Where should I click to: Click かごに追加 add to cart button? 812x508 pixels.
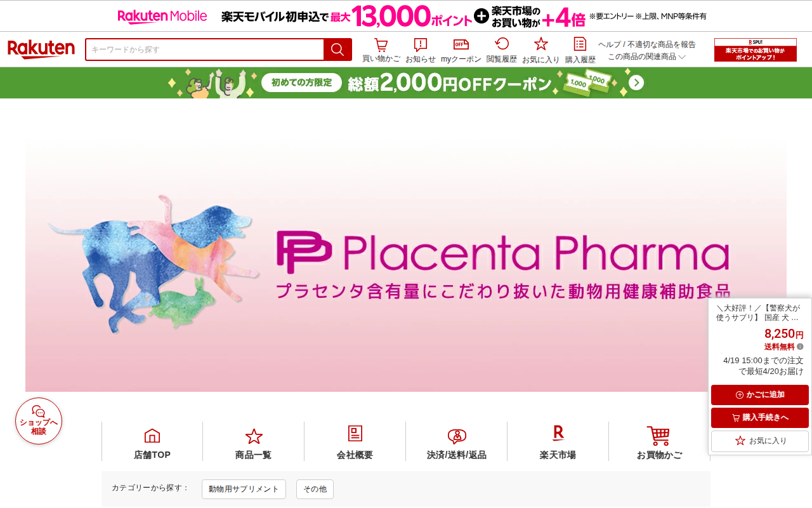pyautogui.click(x=760, y=395)
